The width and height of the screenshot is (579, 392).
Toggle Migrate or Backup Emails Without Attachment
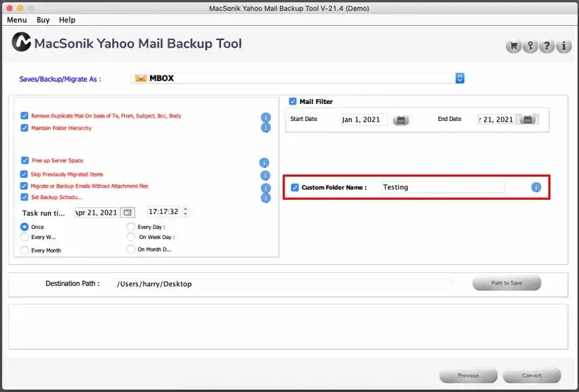(24, 185)
